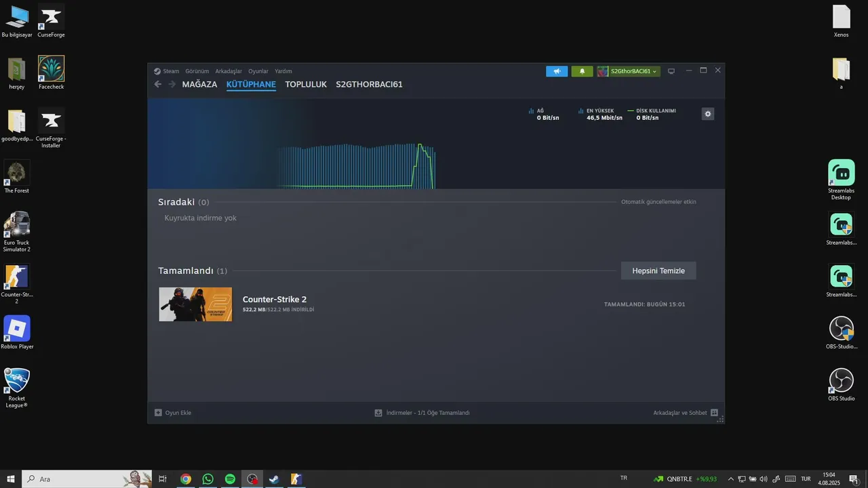Show hidden tray icons chevron

(x=730, y=479)
